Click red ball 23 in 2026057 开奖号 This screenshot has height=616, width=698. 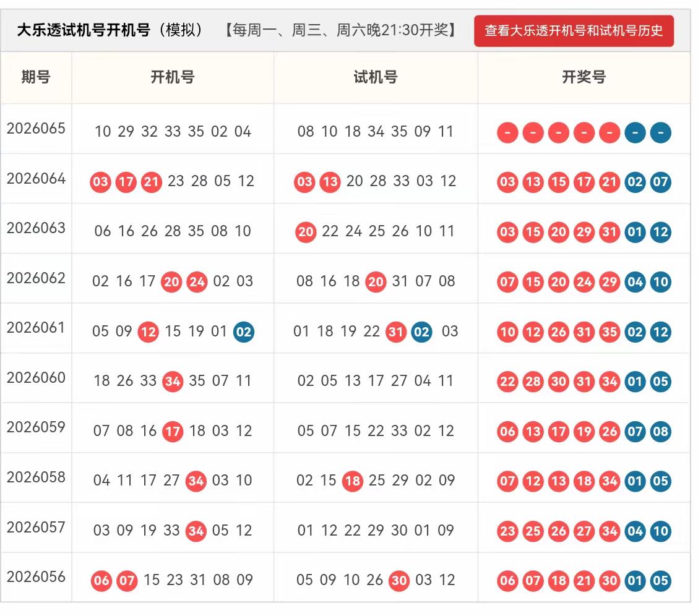click(507, 531)
